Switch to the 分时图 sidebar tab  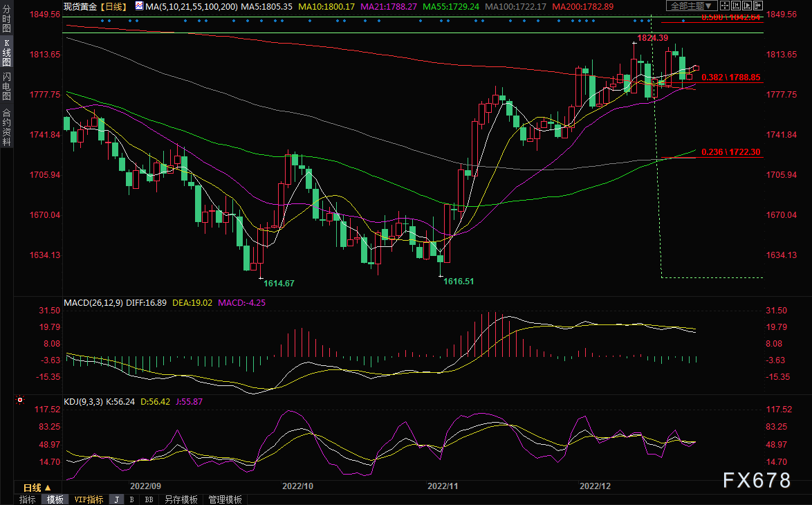tap(7, 19)
